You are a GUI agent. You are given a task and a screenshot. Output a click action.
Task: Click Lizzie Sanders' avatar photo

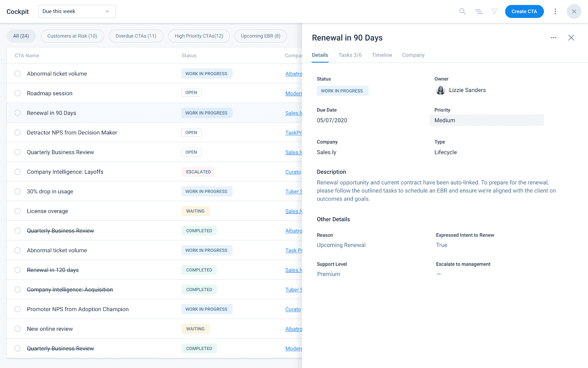[440, 90]
